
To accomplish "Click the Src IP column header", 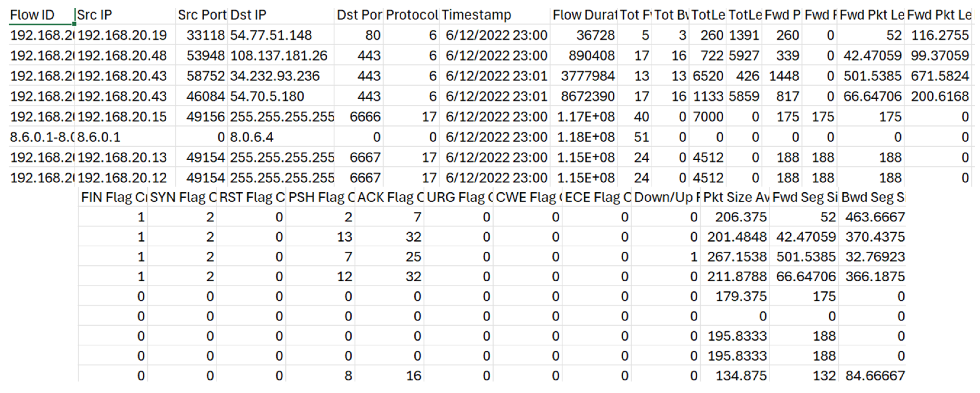I will coord(125,15).
